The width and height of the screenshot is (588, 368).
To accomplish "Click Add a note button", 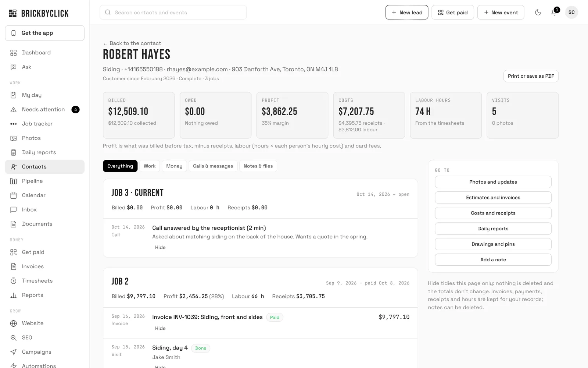I will click(x=493, y=260).
